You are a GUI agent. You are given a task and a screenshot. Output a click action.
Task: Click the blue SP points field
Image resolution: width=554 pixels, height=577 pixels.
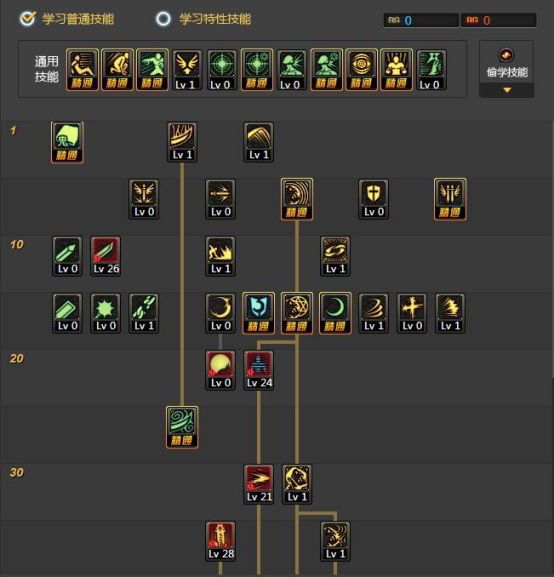point(421,20)
